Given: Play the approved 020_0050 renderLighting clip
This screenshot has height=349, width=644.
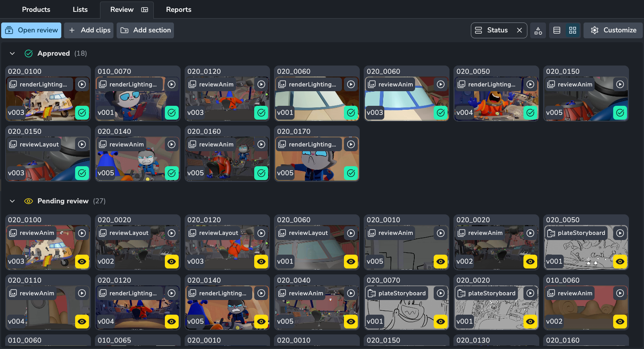Looking at the screenshot, I should 531,84.
